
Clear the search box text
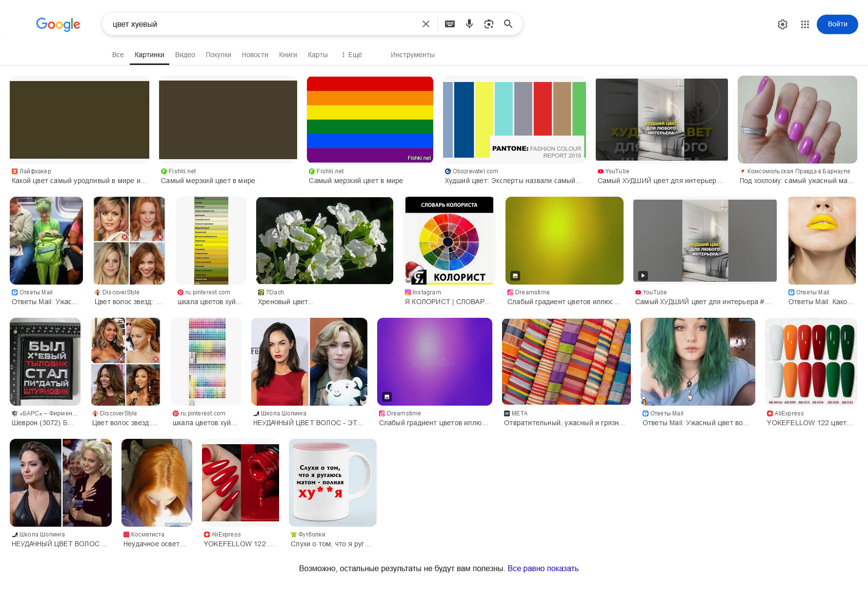425,24
